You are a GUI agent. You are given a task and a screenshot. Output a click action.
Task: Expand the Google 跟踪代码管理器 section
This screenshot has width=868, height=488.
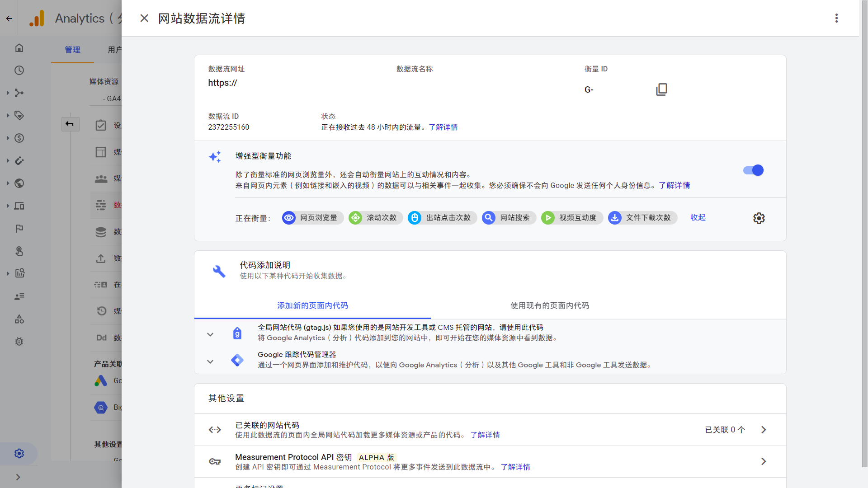[210, 361]
